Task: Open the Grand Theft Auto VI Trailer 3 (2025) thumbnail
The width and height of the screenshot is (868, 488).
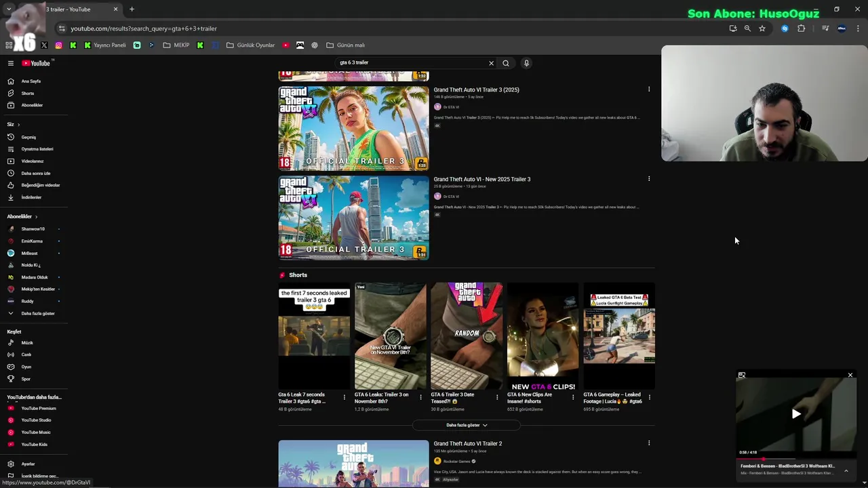Action: [x=353, y=128]
